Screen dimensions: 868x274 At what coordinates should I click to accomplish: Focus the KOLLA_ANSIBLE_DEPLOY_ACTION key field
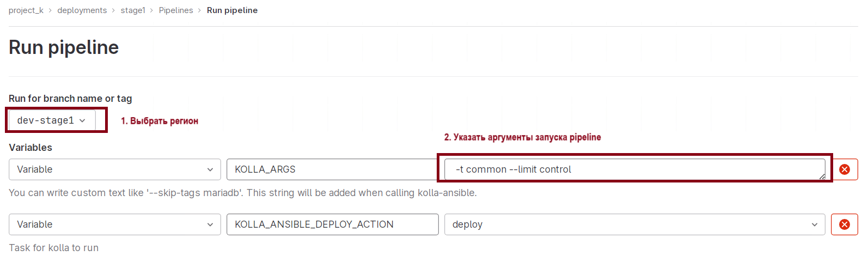point(332,224)
